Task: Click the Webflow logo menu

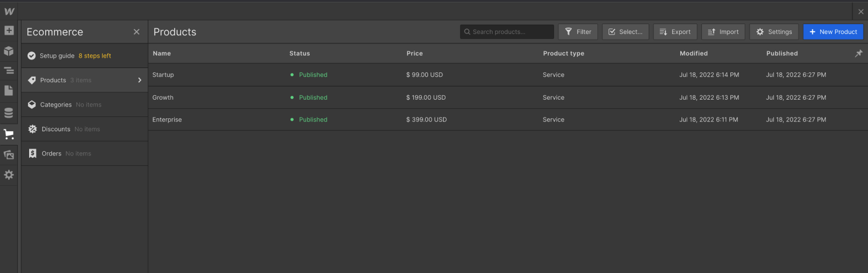Action: click(9, 11)
